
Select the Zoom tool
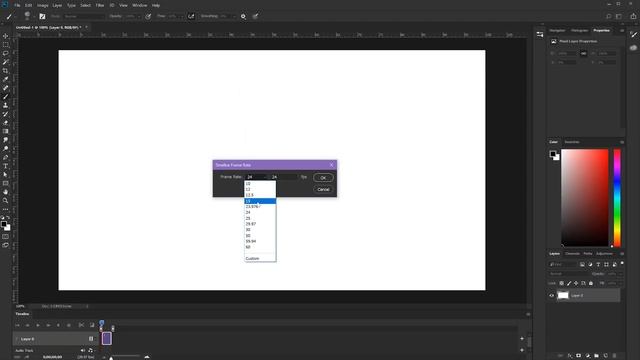(x=6, y=200)
